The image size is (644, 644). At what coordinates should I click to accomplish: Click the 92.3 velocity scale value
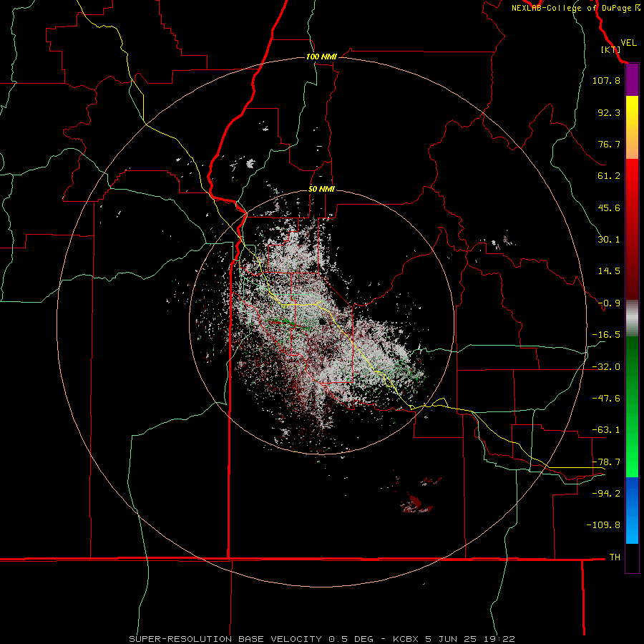point(609,112)
